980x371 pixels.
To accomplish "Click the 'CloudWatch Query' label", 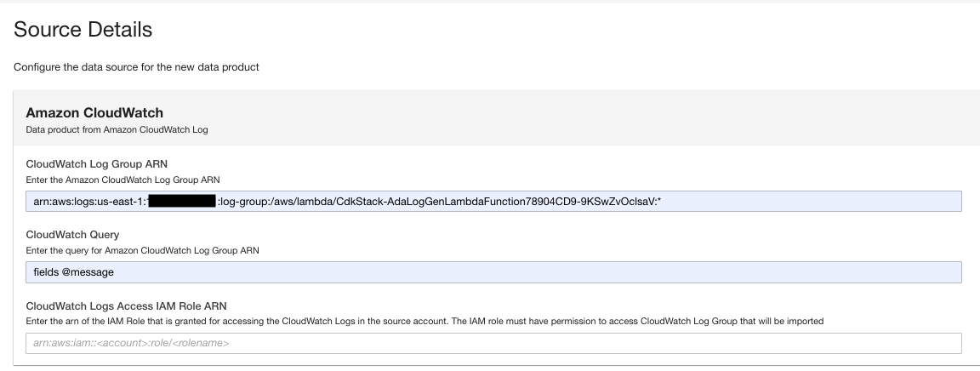I will (72, 235).
